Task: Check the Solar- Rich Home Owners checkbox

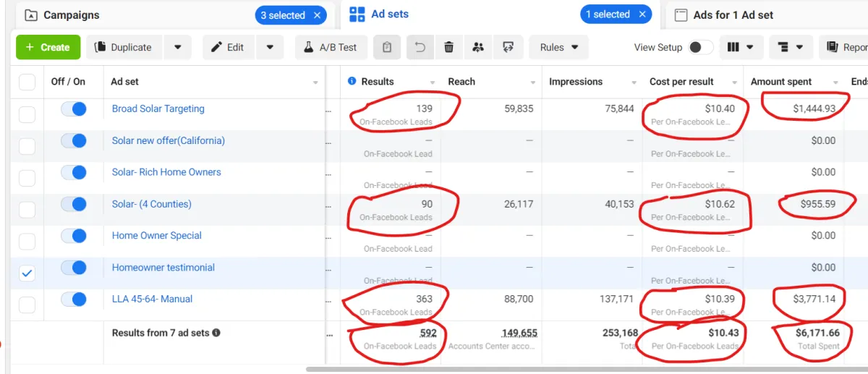Action: [x=27, y=178]
